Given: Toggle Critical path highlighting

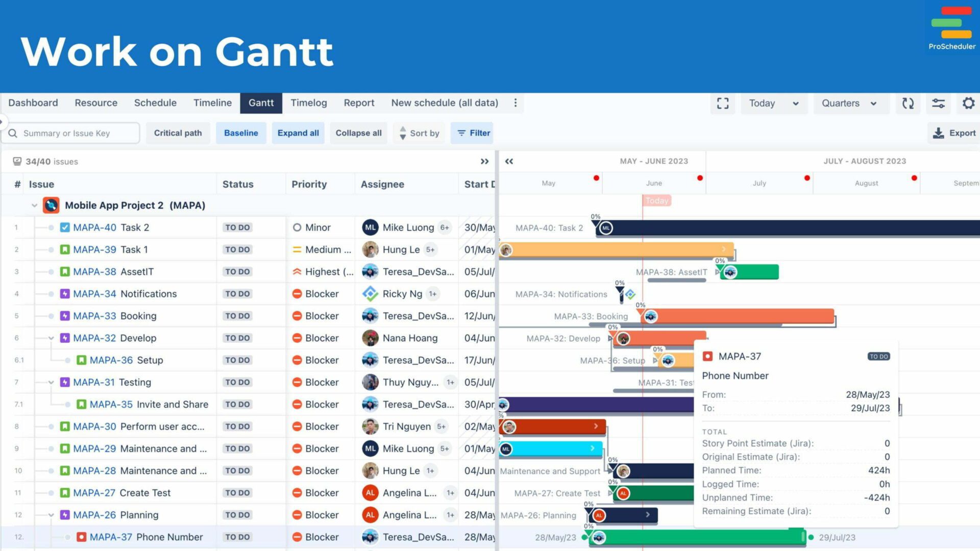Looking at the screenshot, I should (178, 133).
